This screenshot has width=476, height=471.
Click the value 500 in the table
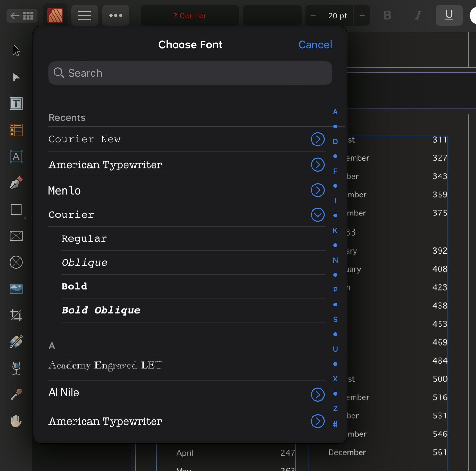[x=440, y=379]
